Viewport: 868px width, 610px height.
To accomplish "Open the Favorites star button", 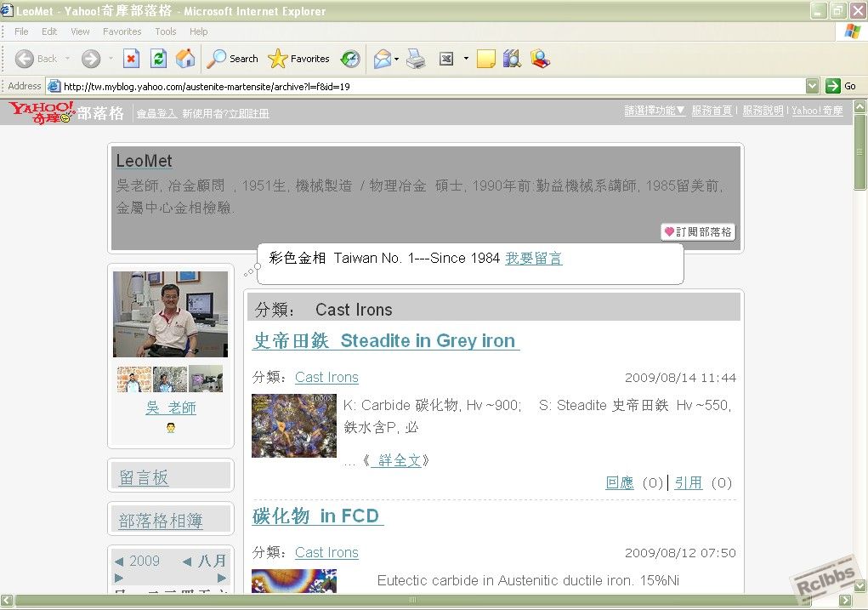I will pos(298,59).
